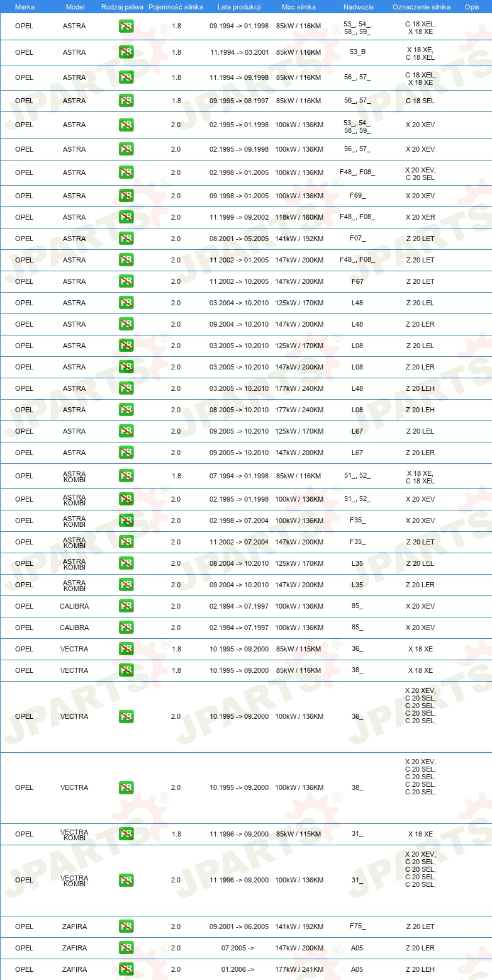Viewport: 492px width, 980px height.
Task: Select the F75_ body cell
Action: tap(357, 926)
